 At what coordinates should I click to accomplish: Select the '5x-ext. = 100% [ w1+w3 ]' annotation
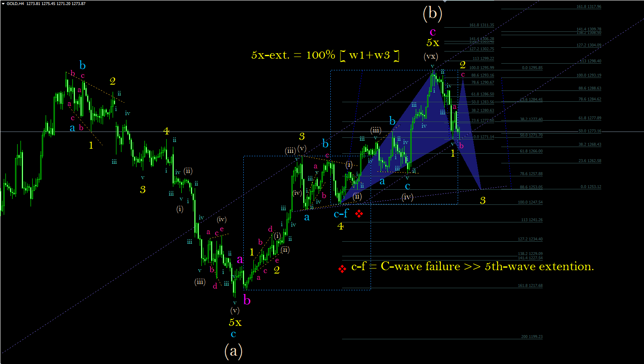[325, 55]
